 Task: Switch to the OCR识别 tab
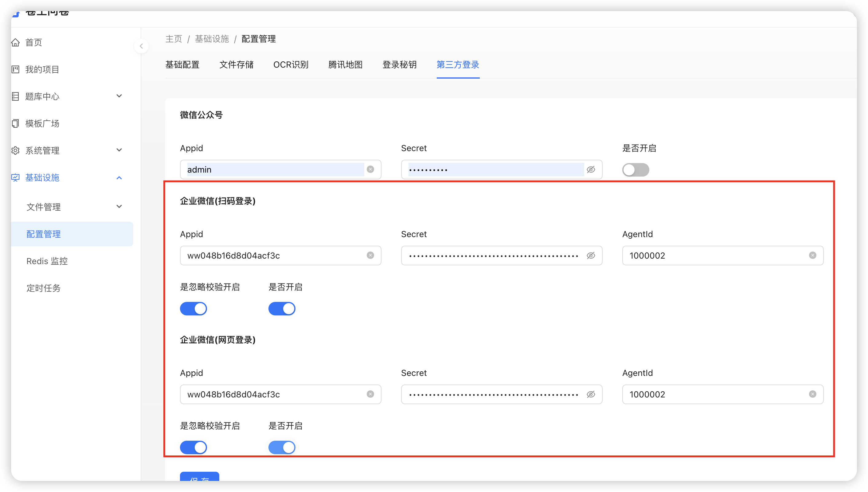coord(291,64)
